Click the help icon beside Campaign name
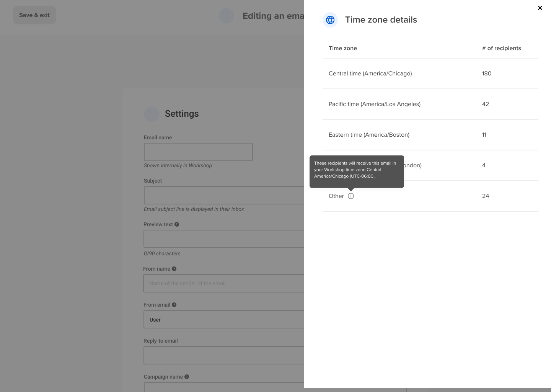551x392 pixels. pos(187,377)
